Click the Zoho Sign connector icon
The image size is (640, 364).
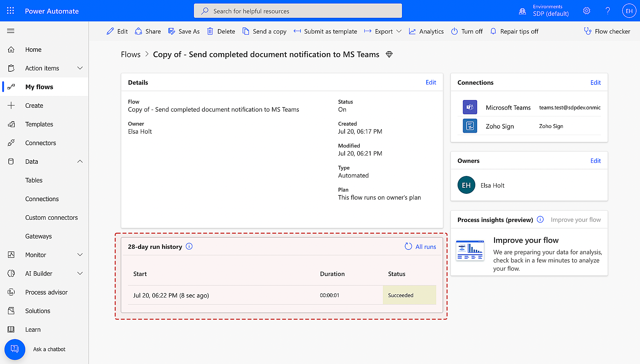coord(470,126)
